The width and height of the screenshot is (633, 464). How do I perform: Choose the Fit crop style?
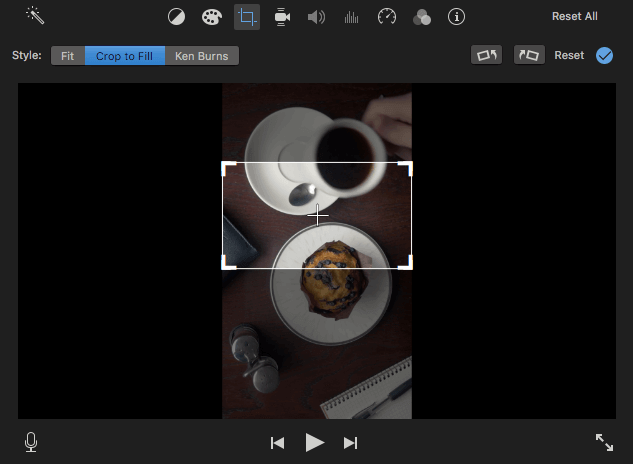coord(68,56)
